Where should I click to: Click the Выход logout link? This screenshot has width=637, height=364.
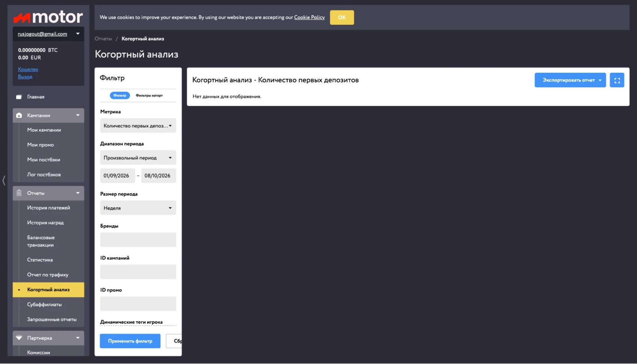pos(25,77)
